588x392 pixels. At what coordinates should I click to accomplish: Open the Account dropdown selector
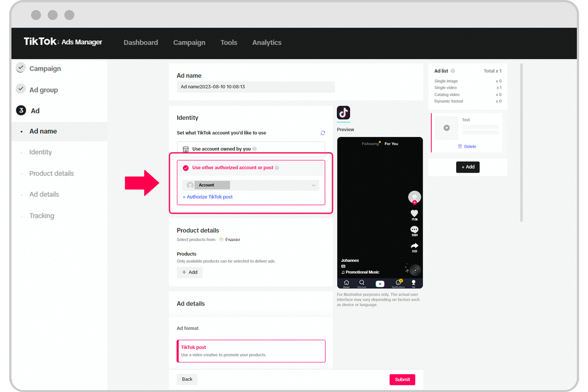click(251, 185)
